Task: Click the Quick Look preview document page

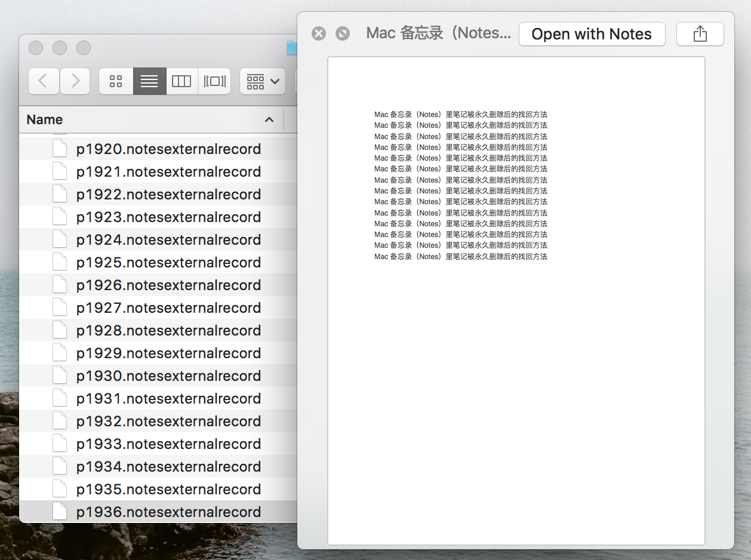Action: pos(516,301)
